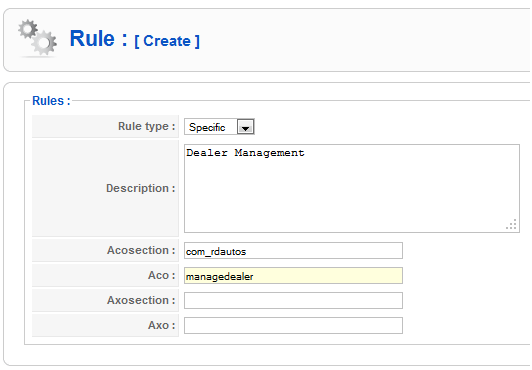Grab the Description textarea resize handle

(512, 225)
